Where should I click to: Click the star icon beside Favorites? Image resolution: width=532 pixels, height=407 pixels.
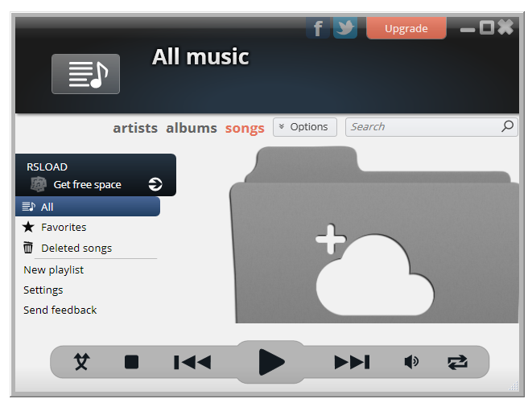pos(28,227)
